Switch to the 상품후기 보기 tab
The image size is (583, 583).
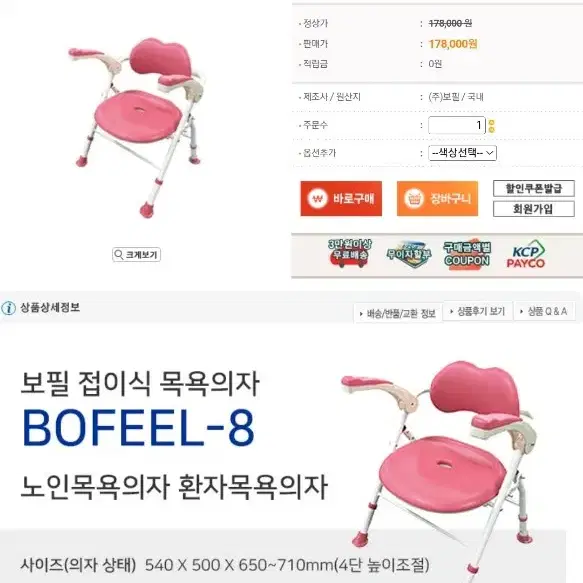tap(478, 311)
